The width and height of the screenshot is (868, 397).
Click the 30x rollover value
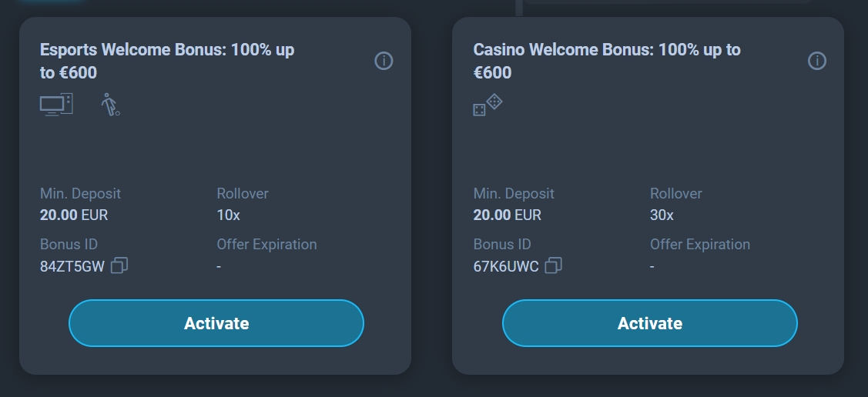pyautogui.click(x=662, y=215)
